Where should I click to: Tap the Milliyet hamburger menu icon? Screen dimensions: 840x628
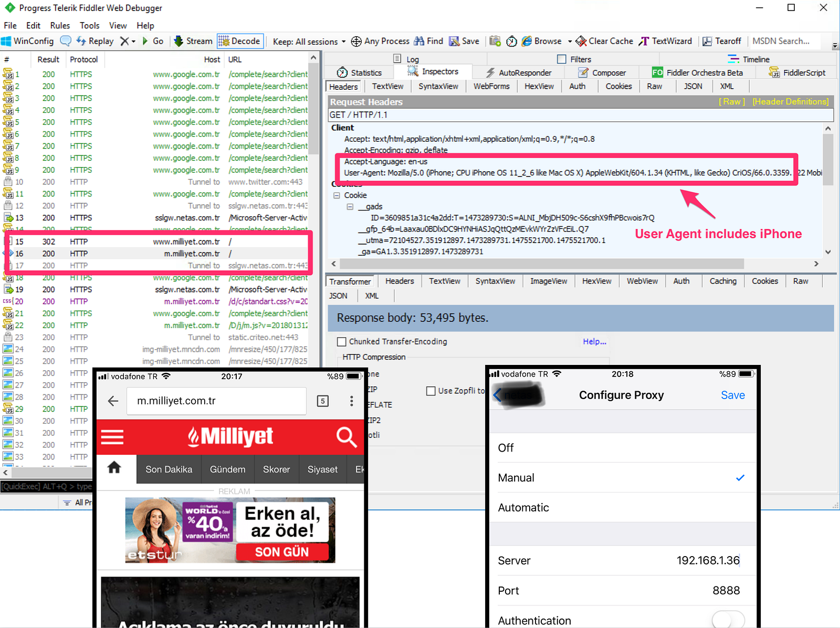coord(112,437)
